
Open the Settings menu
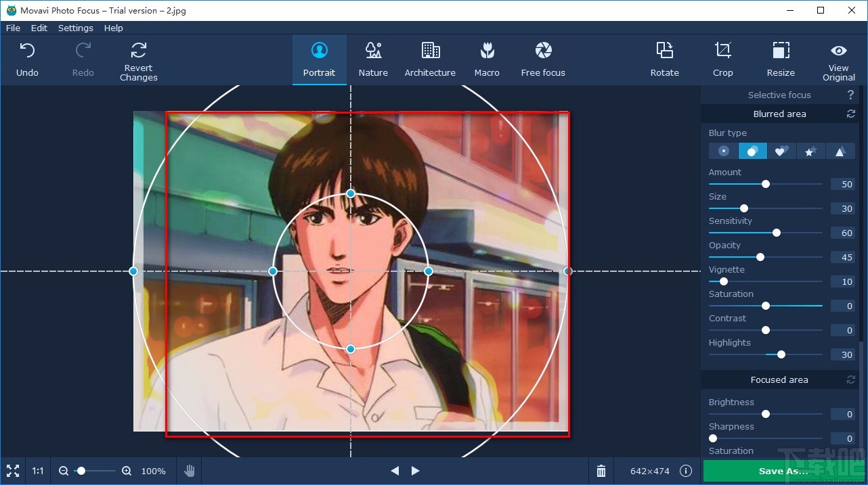coord(75,28)
